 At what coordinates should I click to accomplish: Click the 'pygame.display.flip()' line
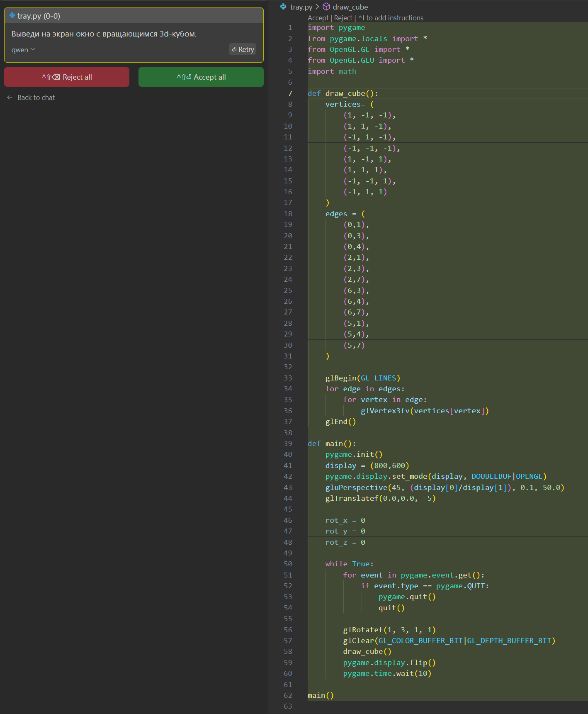pyautogui.click(x=389, y=663)
